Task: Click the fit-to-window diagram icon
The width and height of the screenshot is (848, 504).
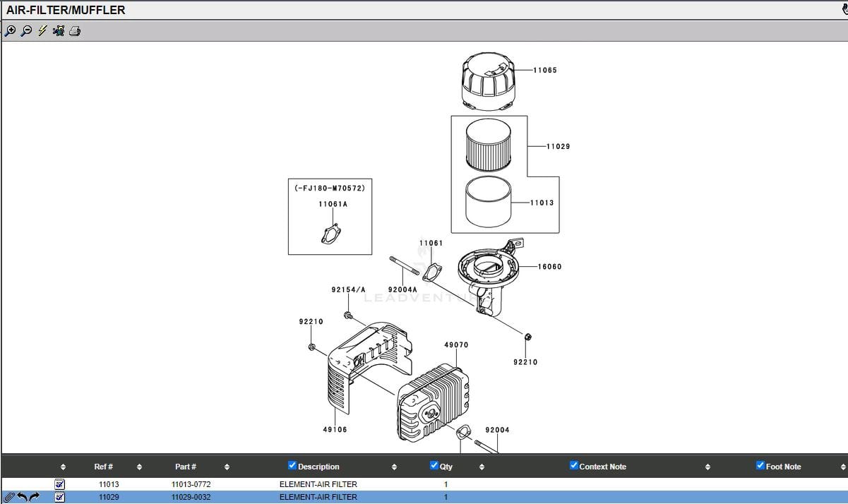Action: (x=59, y=31)
